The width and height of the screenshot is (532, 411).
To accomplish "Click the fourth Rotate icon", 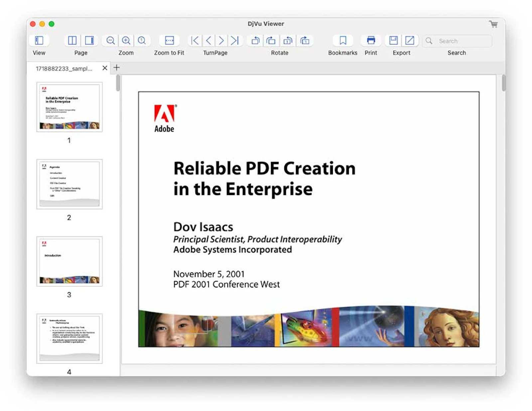I will click(x=305, y=41).
